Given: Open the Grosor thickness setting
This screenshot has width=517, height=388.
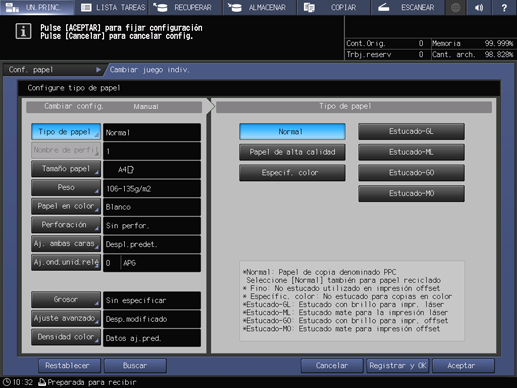Looking at the screenshot, I should pyautogui.click(x=66, y=300).
